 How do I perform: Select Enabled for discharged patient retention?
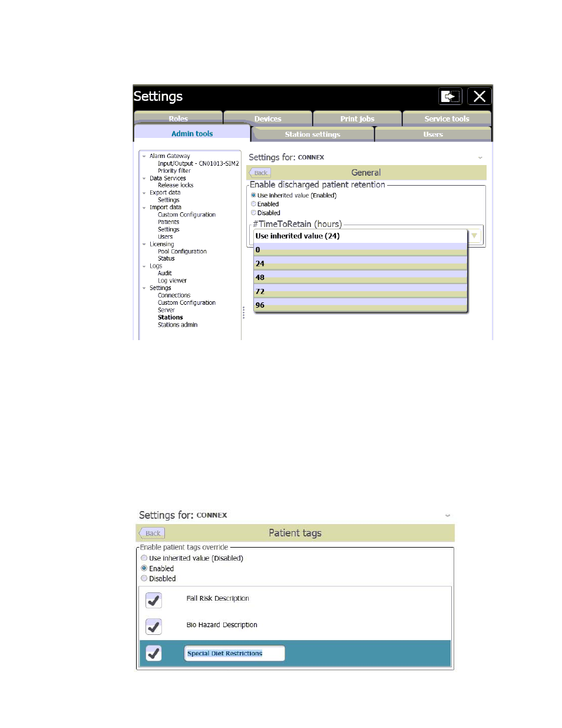(x=253, y=204)
